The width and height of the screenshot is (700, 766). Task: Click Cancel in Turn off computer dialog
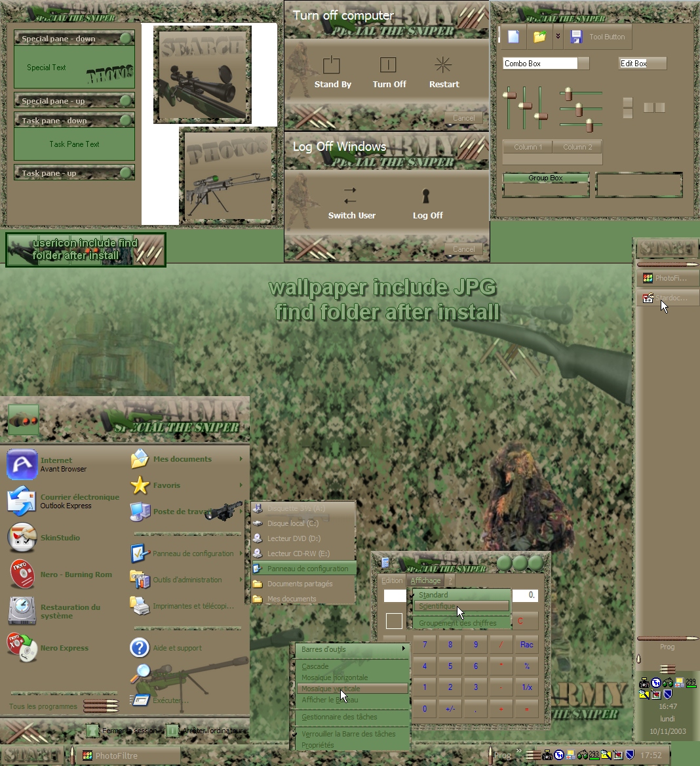pos(463,118)
